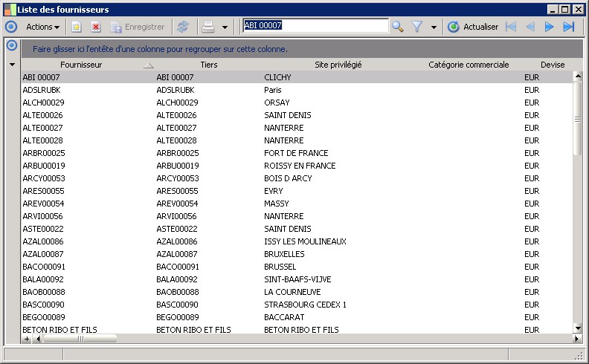Click the horizontal scrollbar thumb
This screenshot has height=364, width=589.
(x=80, y=339)
